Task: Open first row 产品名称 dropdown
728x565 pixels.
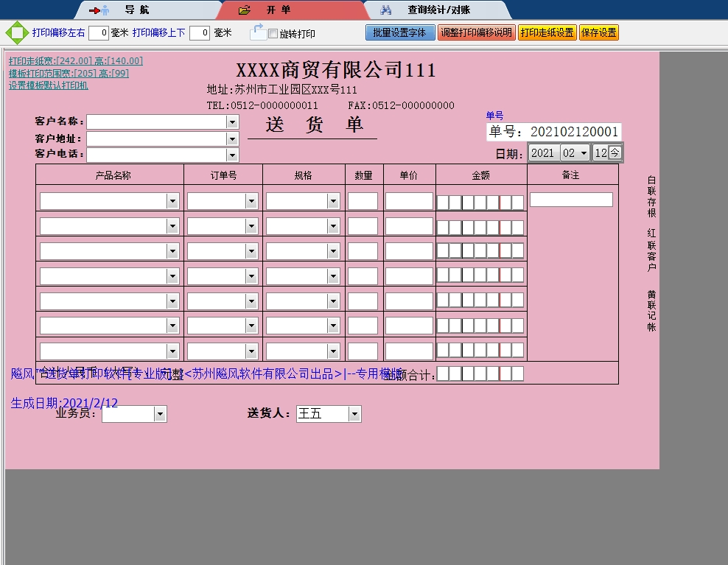Action: click(172, 201)
